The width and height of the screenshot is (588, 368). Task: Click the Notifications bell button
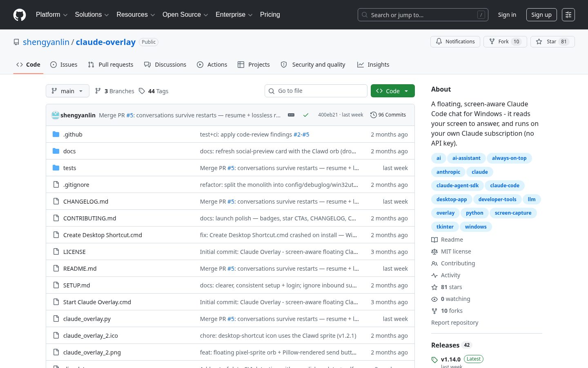(455, 42)
